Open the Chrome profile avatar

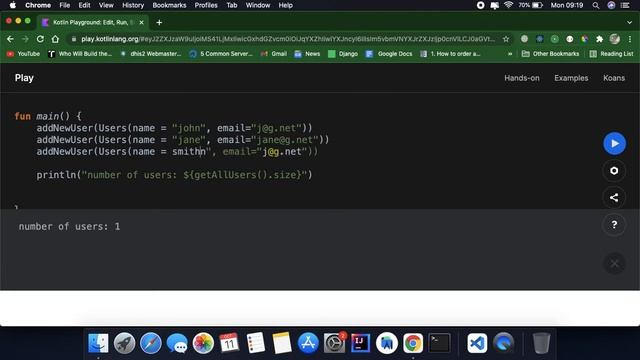pyautogui.click(x=615, y=39)
